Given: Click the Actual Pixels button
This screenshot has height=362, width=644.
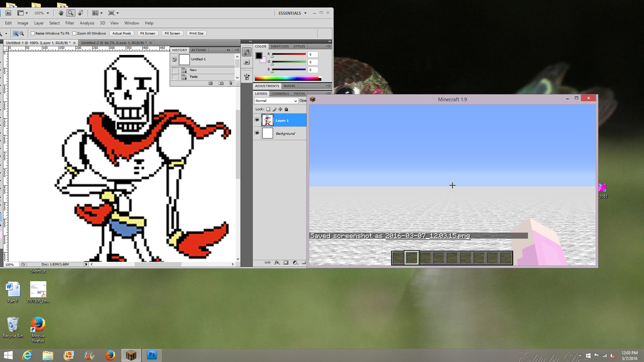Looking at the screenshot, I should click(x=121, y=34).
